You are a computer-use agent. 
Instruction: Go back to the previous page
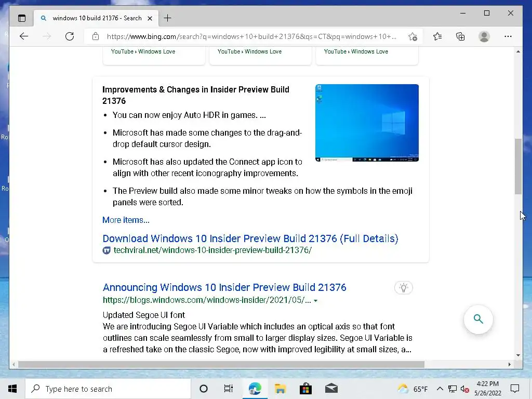pyautogui.click(x=24, y=36)
